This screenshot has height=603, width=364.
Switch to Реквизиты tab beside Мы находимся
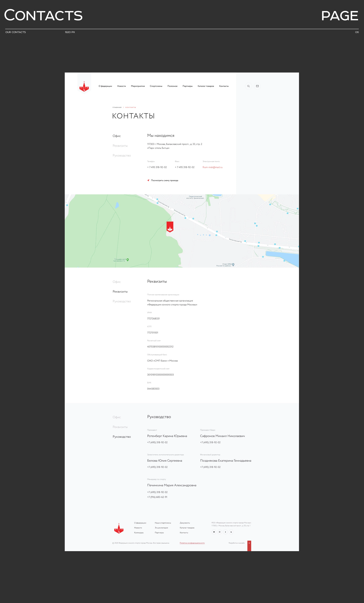120,146
